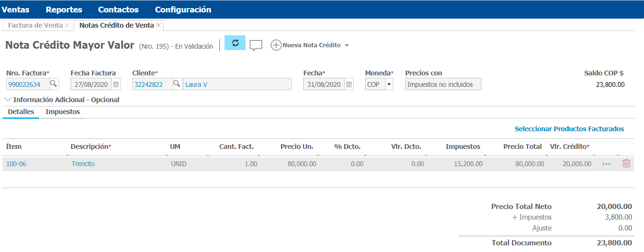Screen dimensions: 644x252
Task: Search invoice number with magnifier icon
Action: click(x=53, y=84)
